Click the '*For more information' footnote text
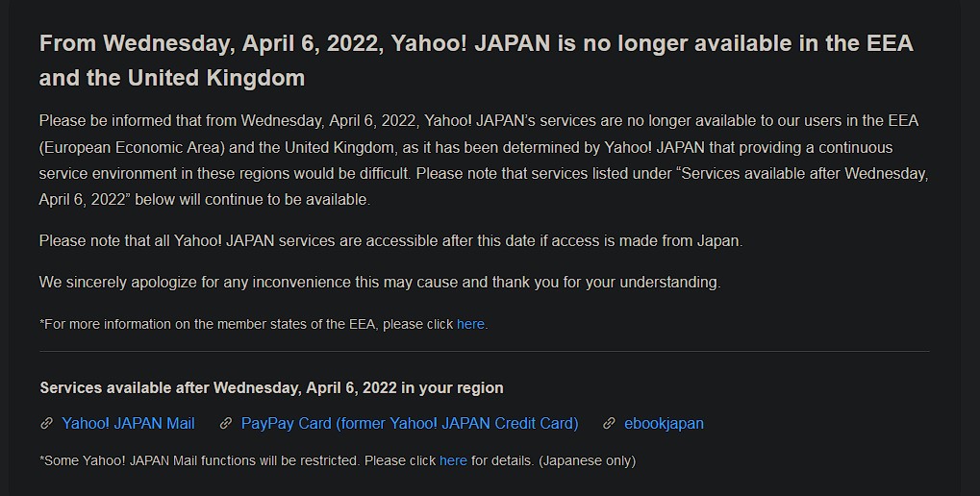The image size is (980, 496). [264, 324]
